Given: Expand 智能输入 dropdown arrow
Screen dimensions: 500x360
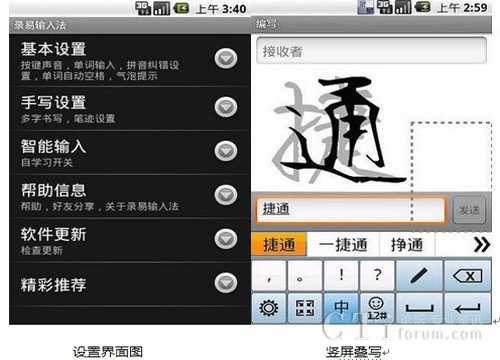Looking at the screenshot, I should coord(226,151).
